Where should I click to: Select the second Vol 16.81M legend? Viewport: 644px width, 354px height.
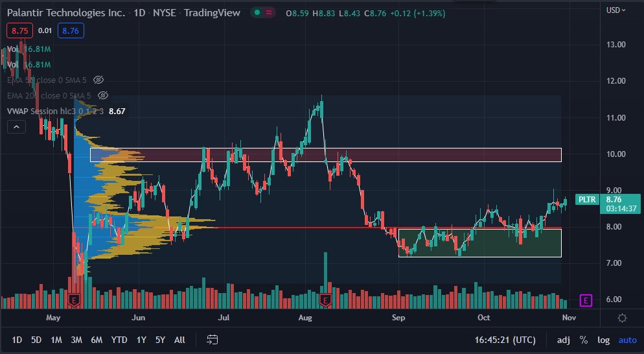pos(29,65)
